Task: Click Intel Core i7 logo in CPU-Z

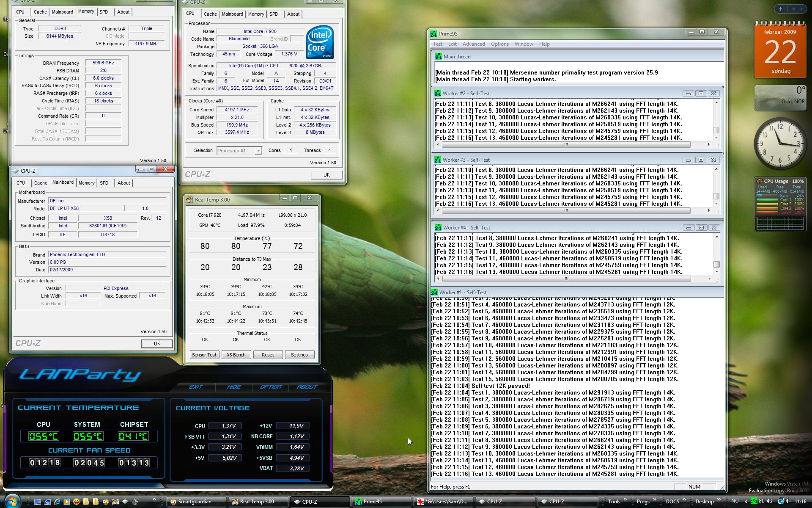Action: point(320,42)
